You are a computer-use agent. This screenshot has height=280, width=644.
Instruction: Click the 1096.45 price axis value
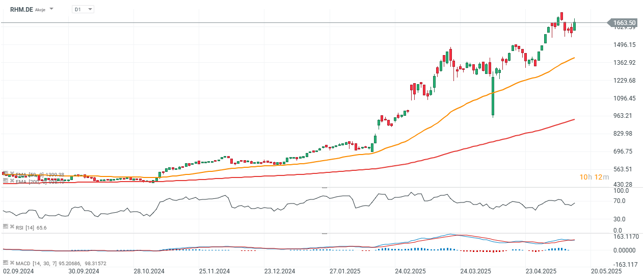click(625, 98)
